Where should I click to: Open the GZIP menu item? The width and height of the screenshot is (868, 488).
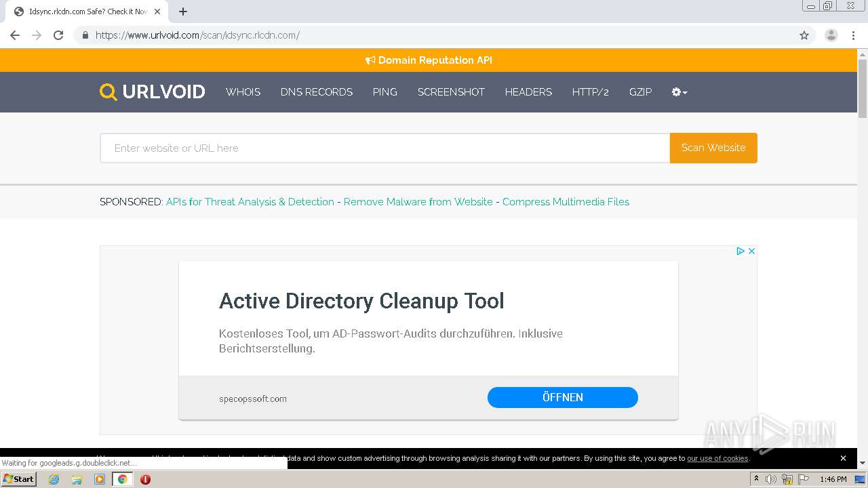pyautogui.click(x=640, y=92)
